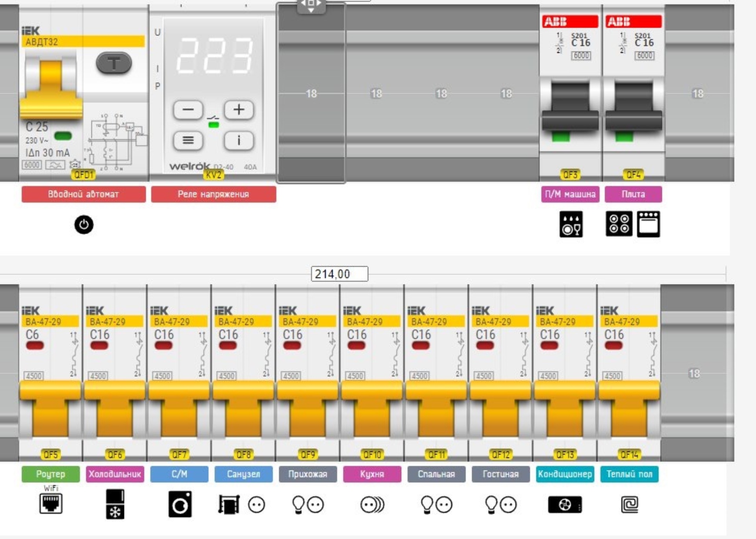756x539 pixels.
Task: Click the power icon under Вводной автомат
Action: coord(84,225)
